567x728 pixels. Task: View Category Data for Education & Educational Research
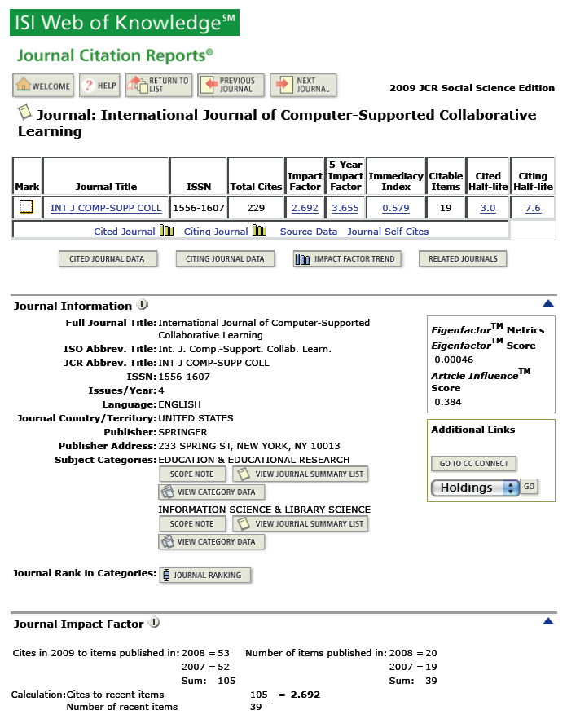[x=212, y=492]
